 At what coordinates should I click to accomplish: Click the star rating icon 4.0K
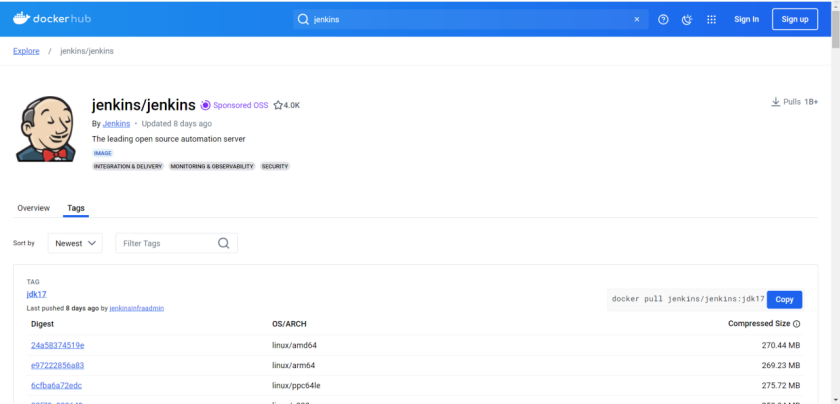[278, 105]
